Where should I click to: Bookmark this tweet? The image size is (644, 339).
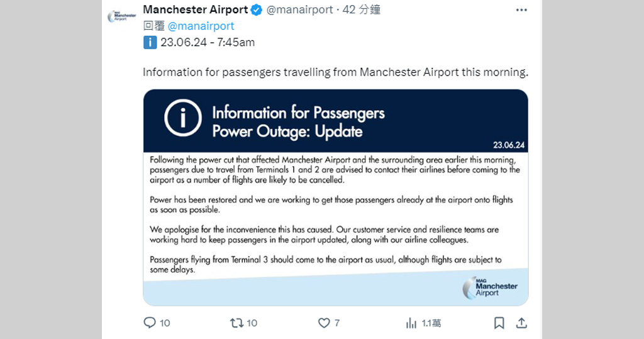(499, 323)
